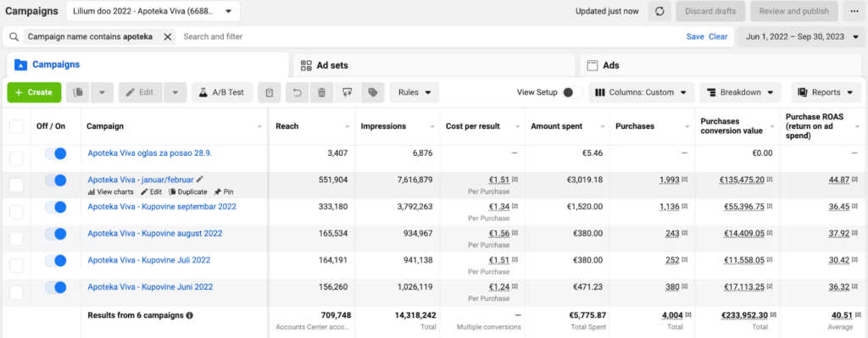Open the date range Jun 1, 2022 – Sep 30, 2023
This screenshot has height=338, width=868.
pos(802,37)
